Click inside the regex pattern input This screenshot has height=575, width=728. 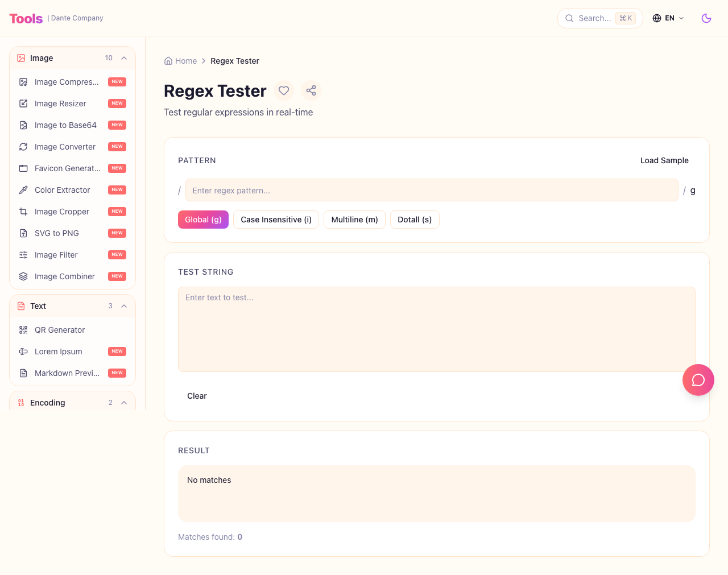[x=432, y=190]
